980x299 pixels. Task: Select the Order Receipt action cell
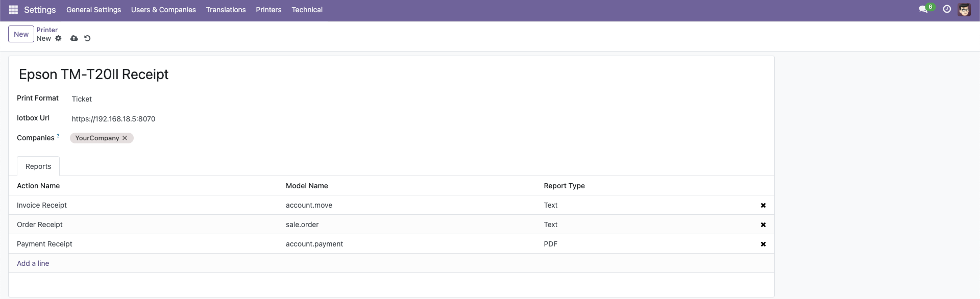[x=147, y=225]
